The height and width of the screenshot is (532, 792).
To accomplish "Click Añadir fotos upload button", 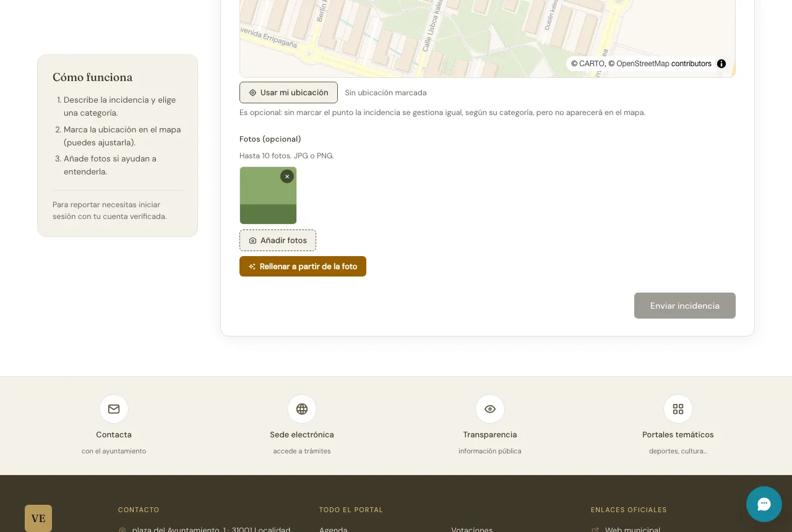I will tap(278, 240).
